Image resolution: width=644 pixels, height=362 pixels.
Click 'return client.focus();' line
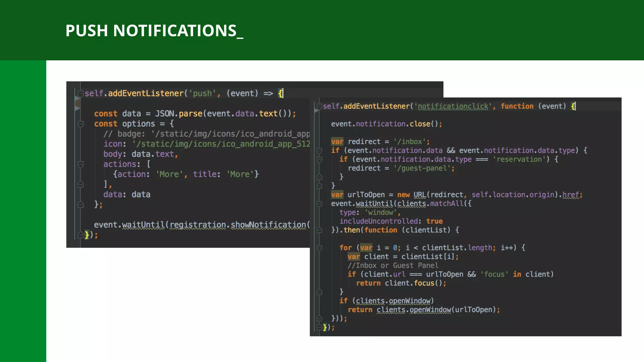tap(401, 283)
